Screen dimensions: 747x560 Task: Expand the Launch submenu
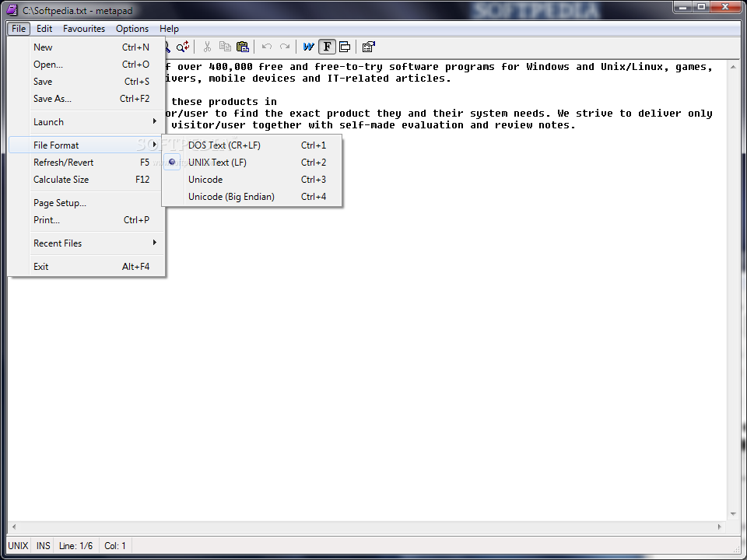click(86, 122)
